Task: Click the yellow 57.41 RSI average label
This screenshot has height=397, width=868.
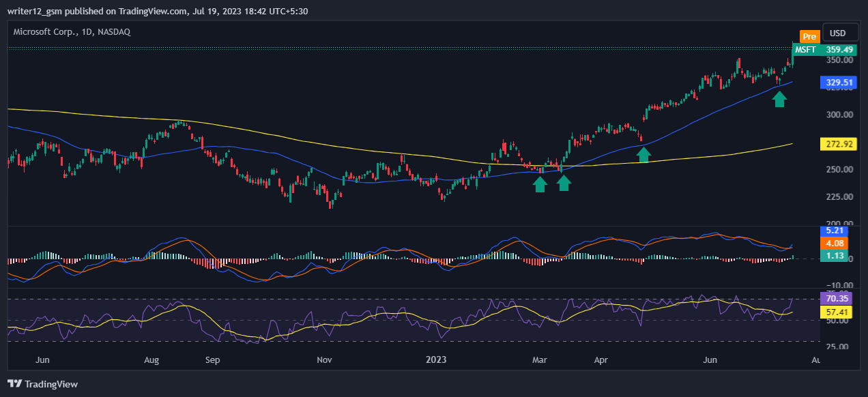Action: [x=836, y=312]
